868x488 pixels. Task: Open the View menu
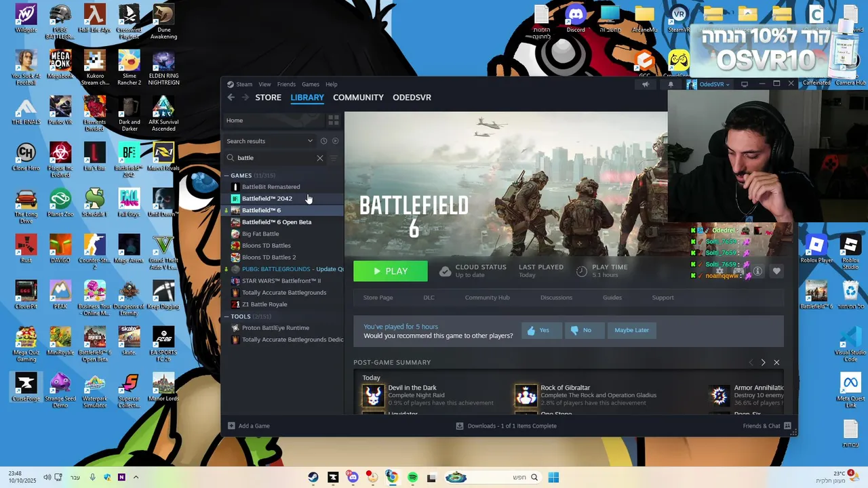tap(264, 84)
